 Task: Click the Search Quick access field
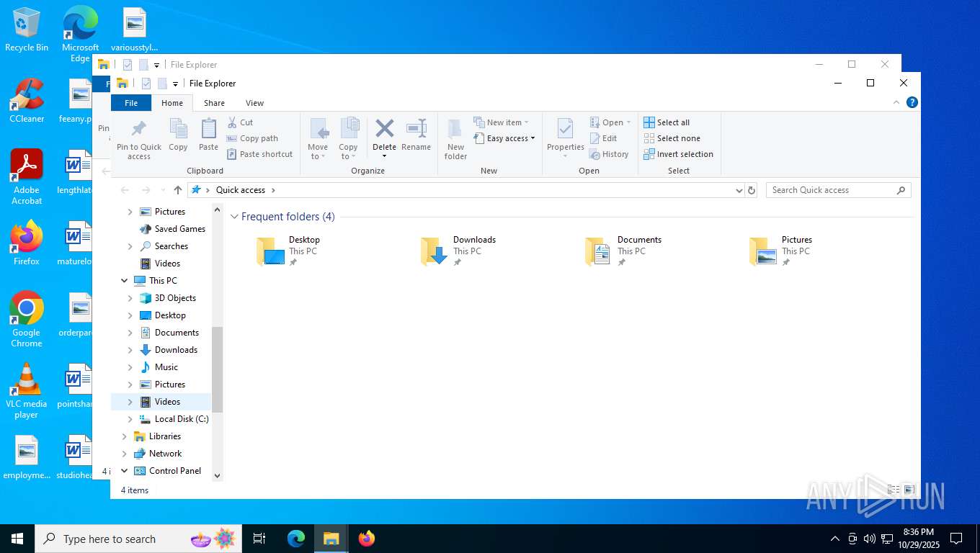pyautogui.click(x=839, y=190)
